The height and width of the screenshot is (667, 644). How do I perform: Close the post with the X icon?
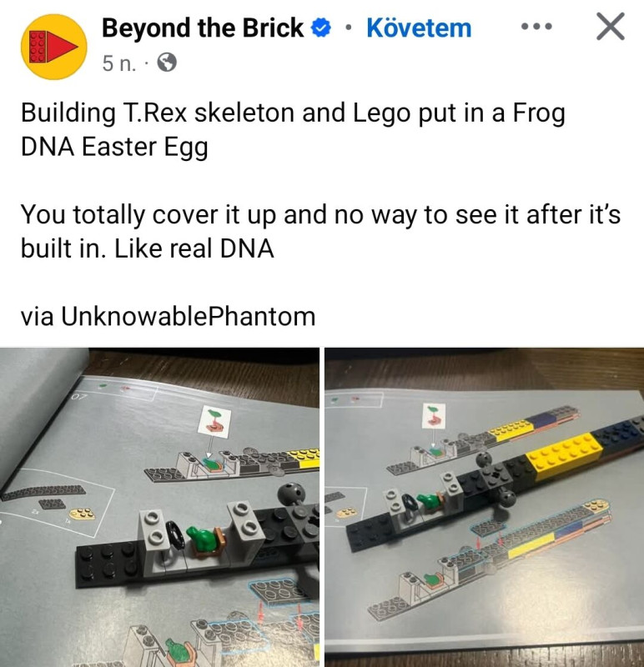pos(611,27)
